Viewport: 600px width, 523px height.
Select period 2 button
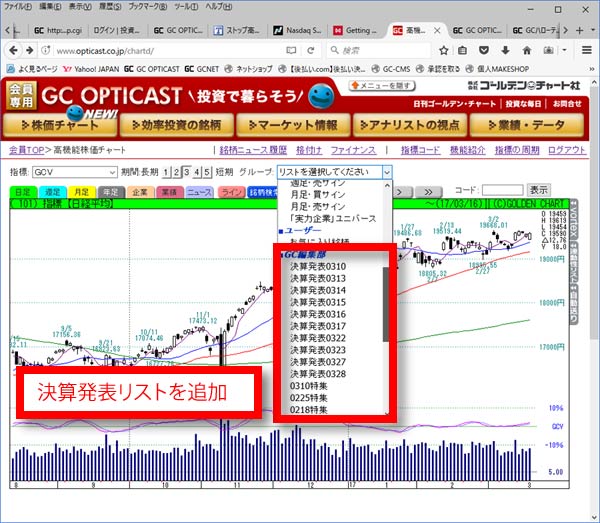tap(176, 172)
